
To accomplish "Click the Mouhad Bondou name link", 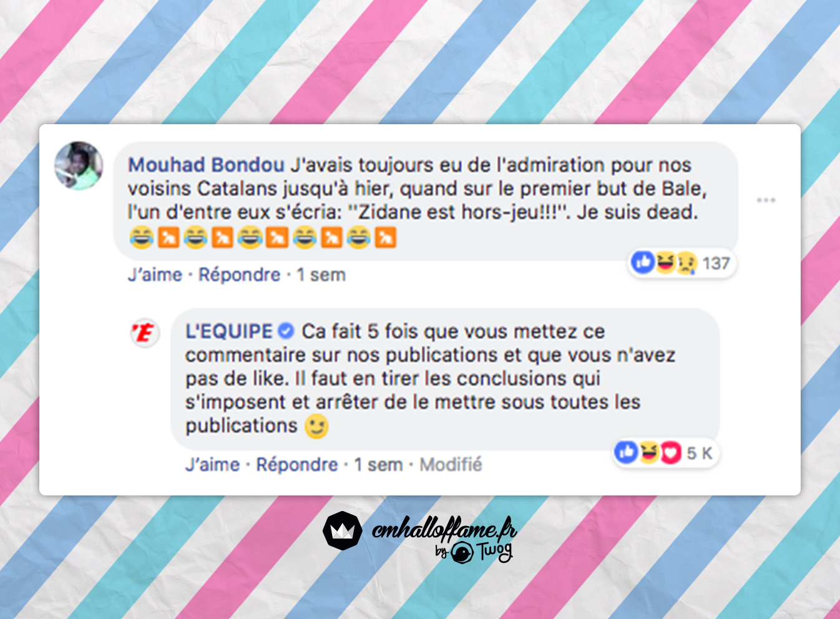I will 206,165.
